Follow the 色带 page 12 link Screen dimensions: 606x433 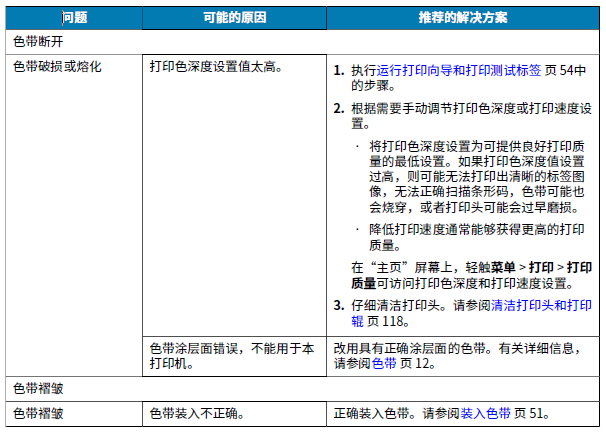[384, 363]
